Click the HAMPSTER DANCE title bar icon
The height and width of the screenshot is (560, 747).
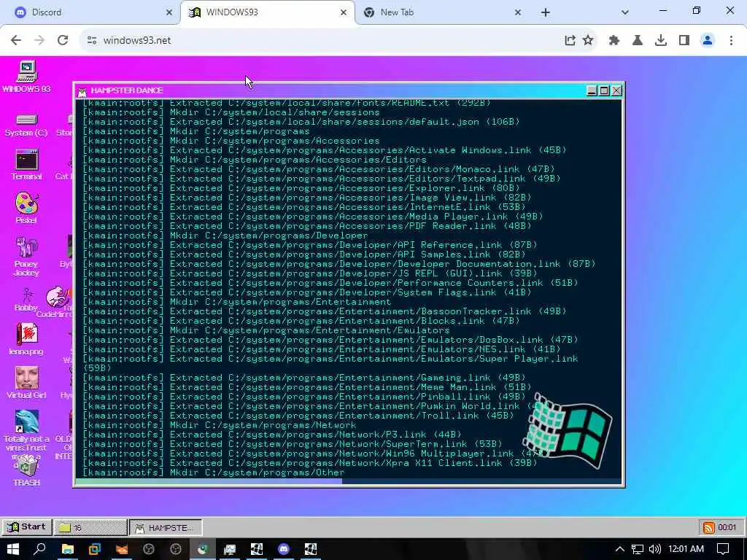click(x=83, y=91)
